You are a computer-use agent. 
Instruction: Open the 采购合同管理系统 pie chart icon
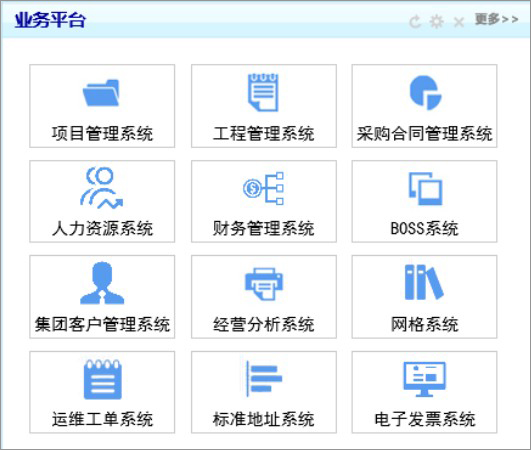tap(425, 92)
